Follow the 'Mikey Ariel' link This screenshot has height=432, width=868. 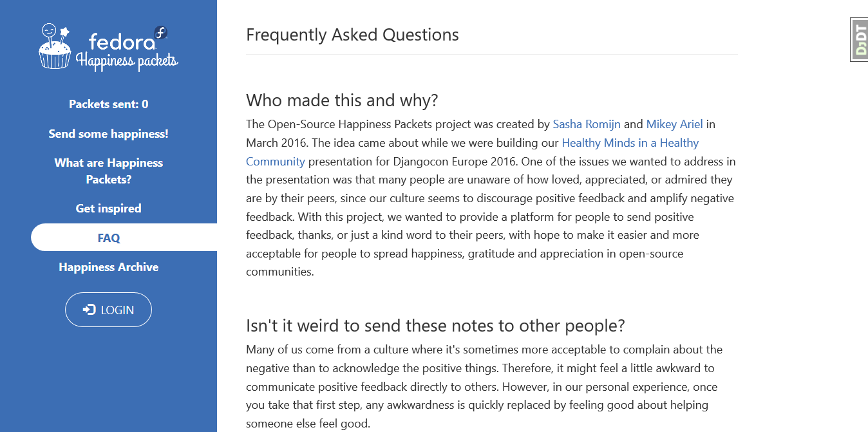tap(675, 124)
